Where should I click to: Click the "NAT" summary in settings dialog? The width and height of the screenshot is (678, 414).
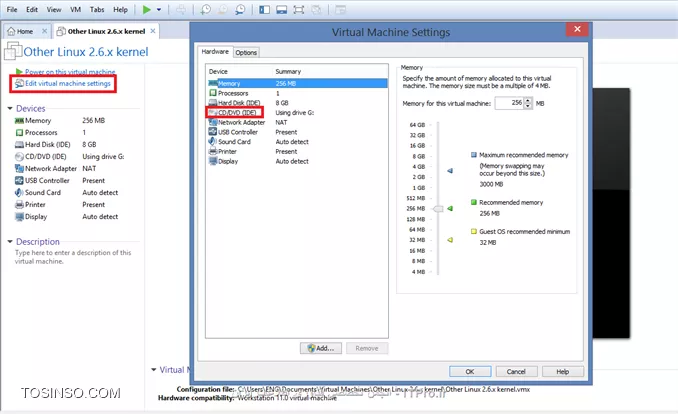click(281, 122)
